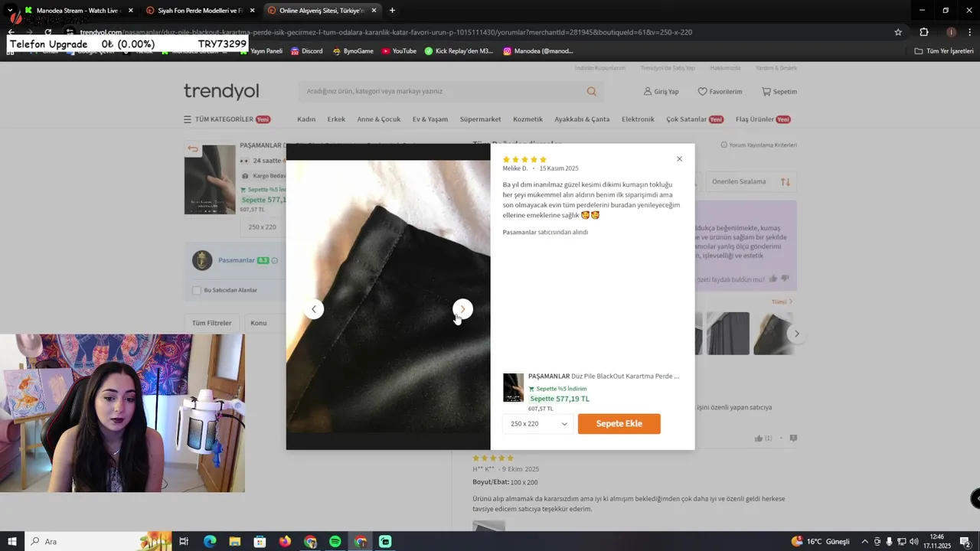Click the large curtain review photo
This screenshot has width=980, height=551.
click(388, 297)
